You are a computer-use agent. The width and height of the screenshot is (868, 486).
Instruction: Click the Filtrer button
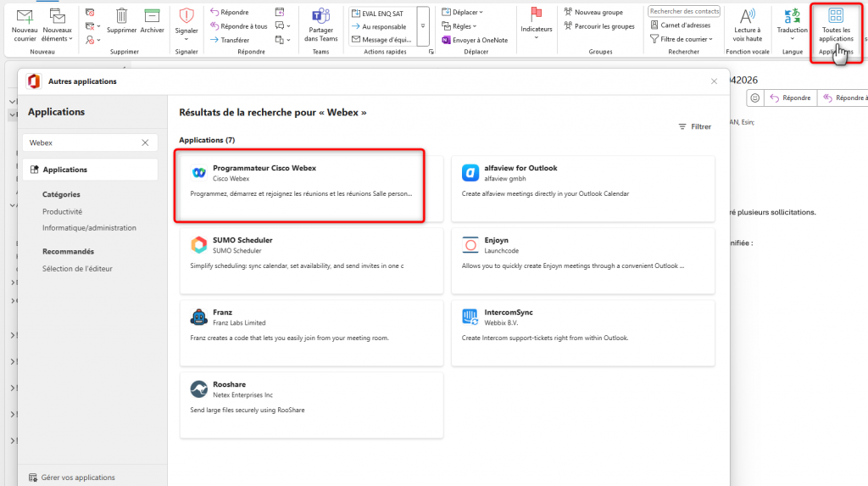[695, 126]
